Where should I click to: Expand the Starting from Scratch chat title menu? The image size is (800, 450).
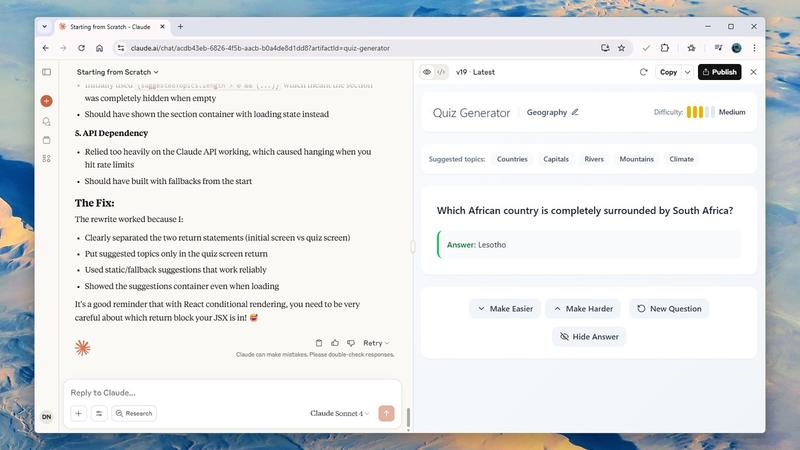tap(117, 72)
